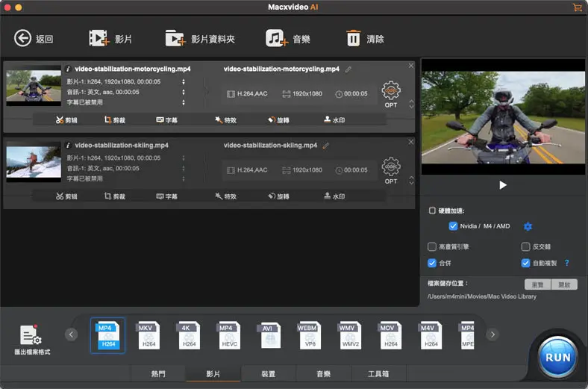Viewport: 588px width, 389px height.
Task: Click the add video (影片) icon
Action: point(99,38)
